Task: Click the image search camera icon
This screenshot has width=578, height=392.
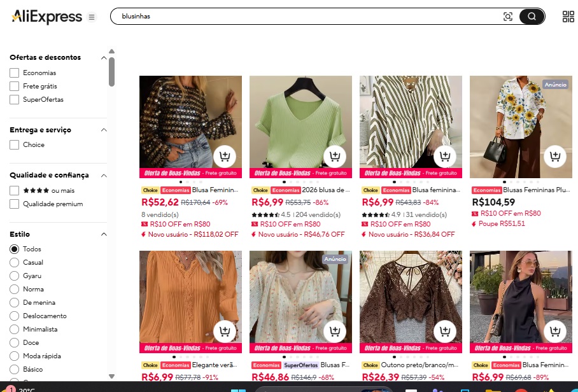Action: tap(507, 17)
